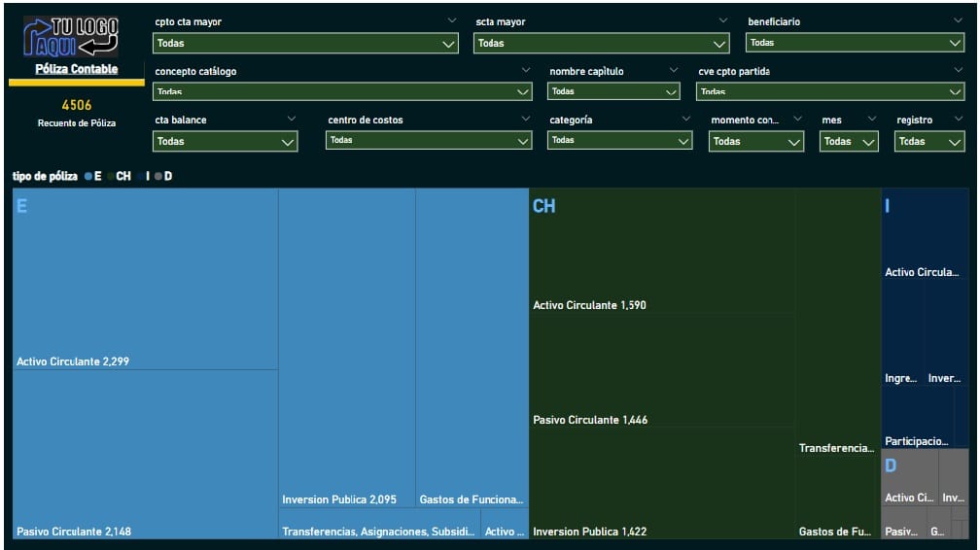
Task: Click concepto catálogo header chevron
Action: click(526, 71)
